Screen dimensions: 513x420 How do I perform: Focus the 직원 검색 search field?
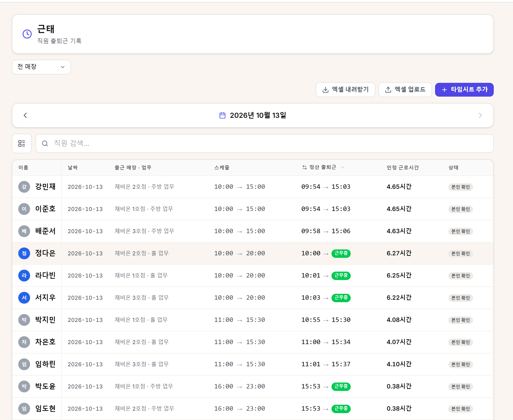click(x=264, y=143)
